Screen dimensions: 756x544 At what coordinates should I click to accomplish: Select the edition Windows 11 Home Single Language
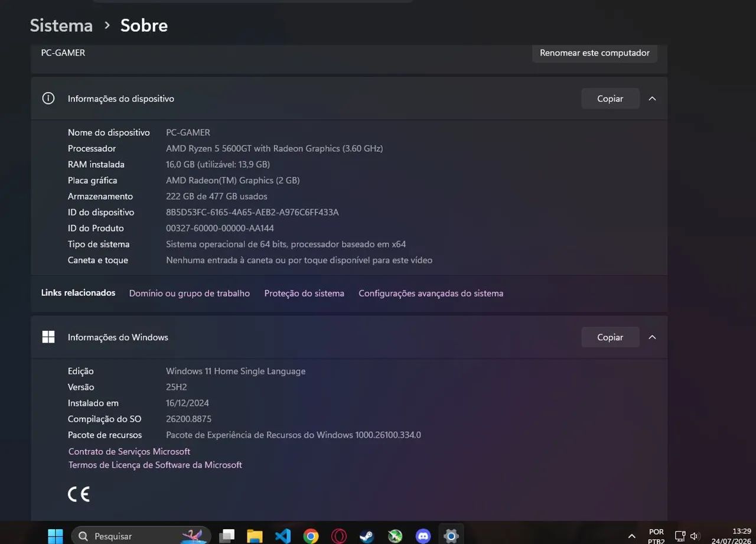click(x=236, y=372)
